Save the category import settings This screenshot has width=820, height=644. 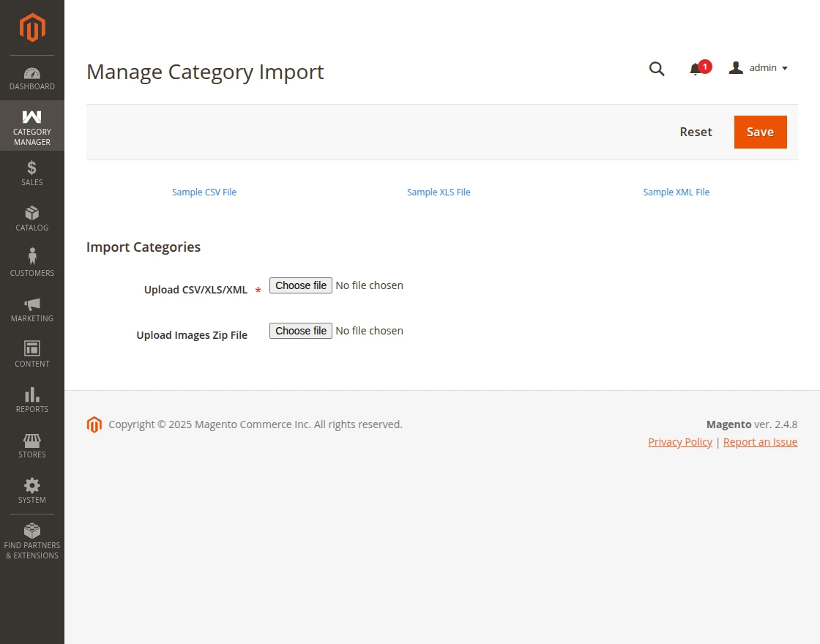pyautogui.click(x=760, y=132)
